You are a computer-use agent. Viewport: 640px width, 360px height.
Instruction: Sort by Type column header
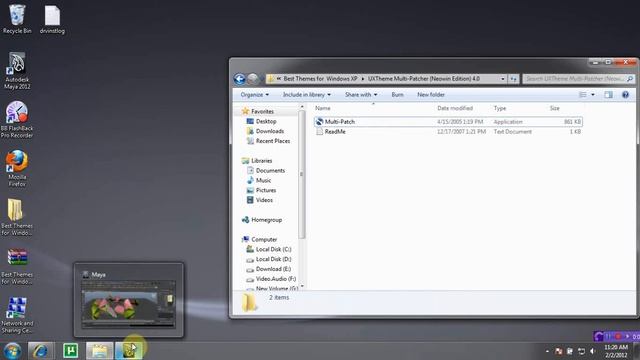pos(500,108)
